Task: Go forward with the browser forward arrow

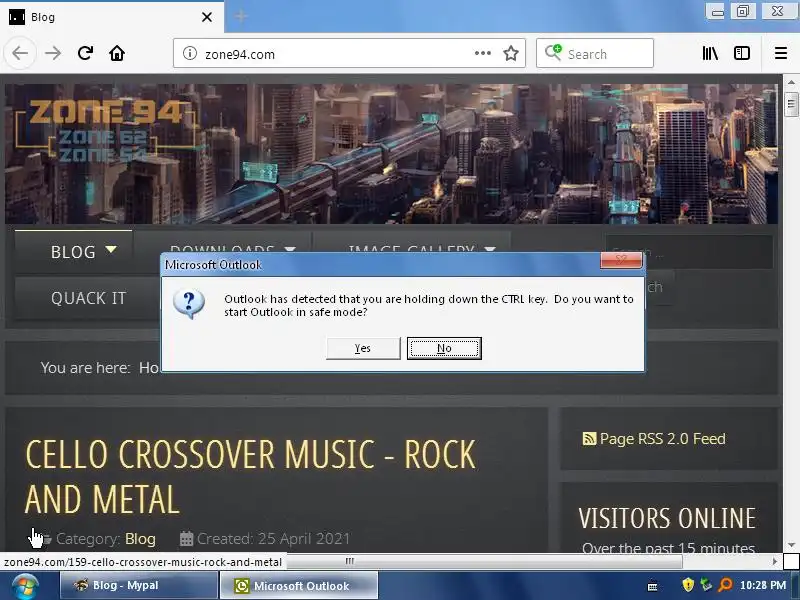Action: [x=53, y=53]
